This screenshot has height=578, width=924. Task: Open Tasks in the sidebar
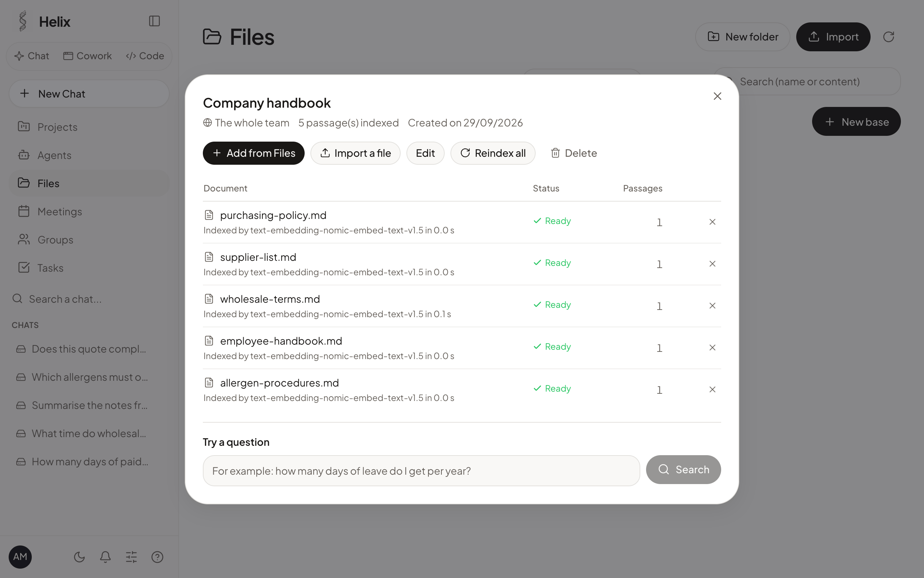click(89, 268)
